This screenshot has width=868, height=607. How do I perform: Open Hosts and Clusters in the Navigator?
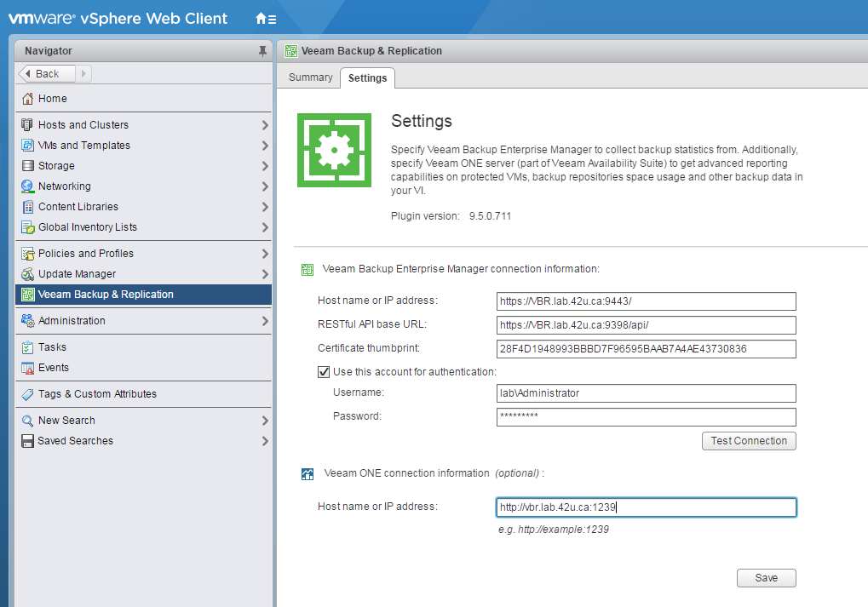pyautogui.click(x=84, y=124)
